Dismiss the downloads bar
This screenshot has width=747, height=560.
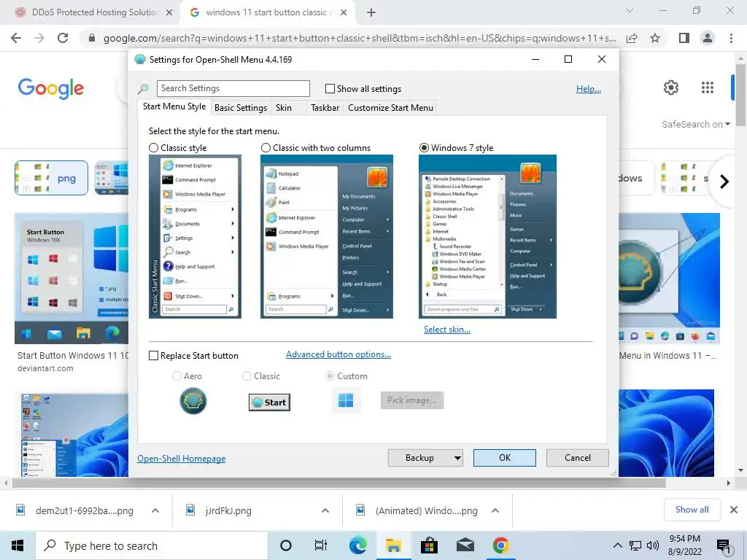(734, 510)
